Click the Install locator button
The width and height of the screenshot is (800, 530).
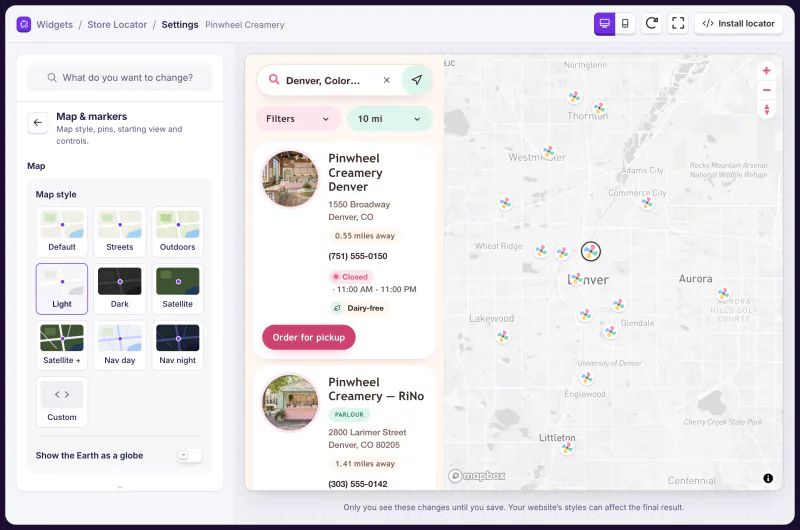(738, 23)
